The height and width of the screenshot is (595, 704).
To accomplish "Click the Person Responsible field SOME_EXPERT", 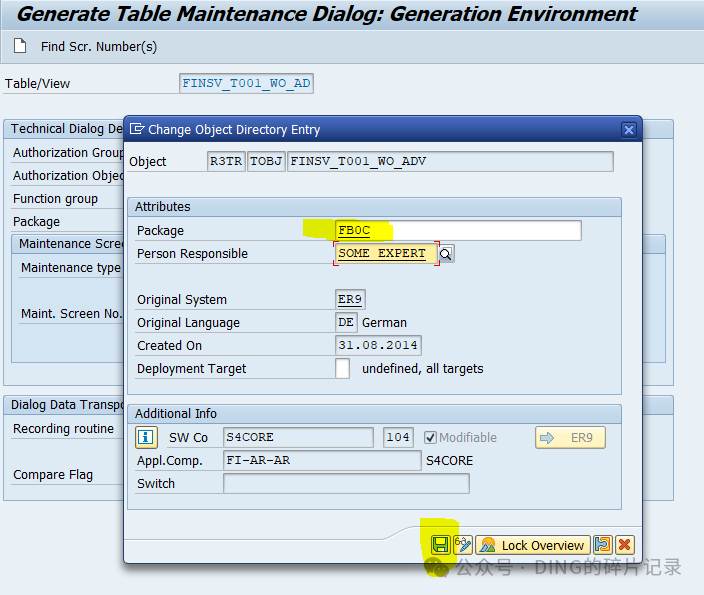I will (x=386, y=253).
